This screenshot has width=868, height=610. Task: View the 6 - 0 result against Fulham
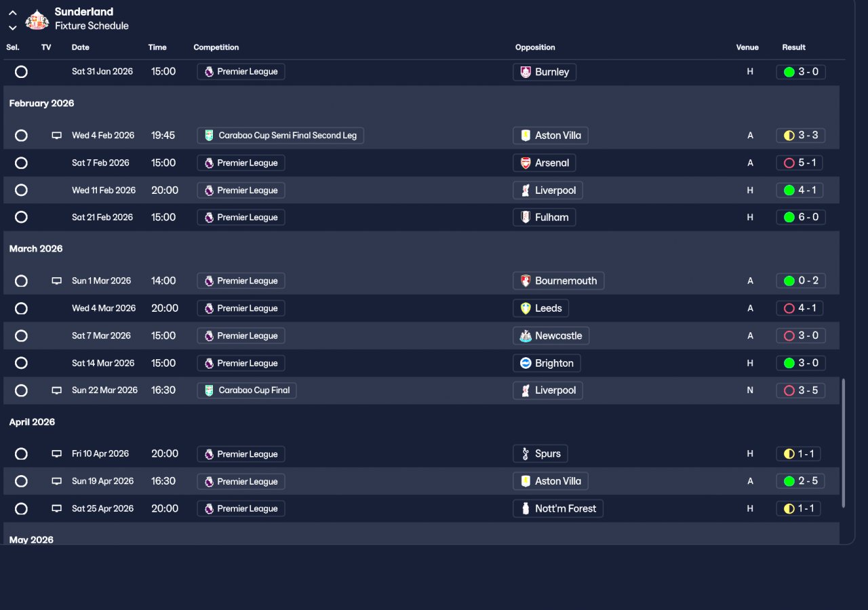pos(801,218)
